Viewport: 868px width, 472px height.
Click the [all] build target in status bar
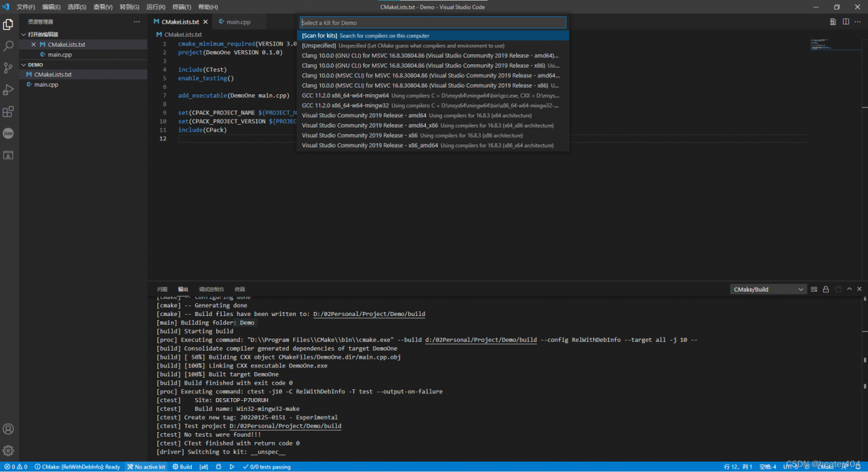click(204, 467)
